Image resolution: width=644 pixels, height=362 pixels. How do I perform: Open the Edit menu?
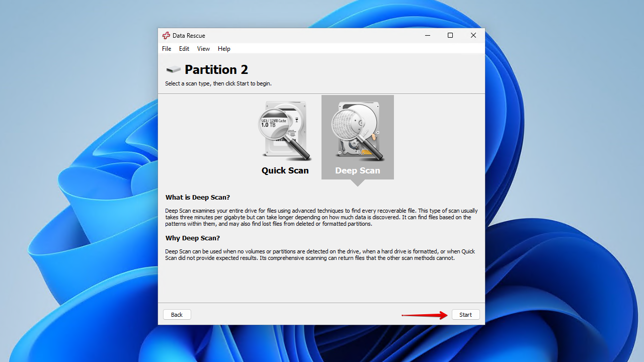tap(184, 49)
